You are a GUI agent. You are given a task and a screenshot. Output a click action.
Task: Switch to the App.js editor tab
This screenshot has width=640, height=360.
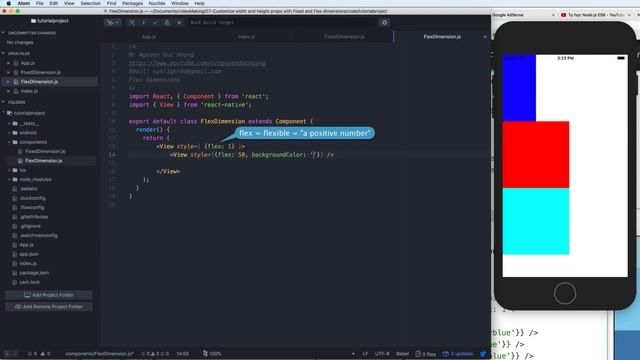149,37
